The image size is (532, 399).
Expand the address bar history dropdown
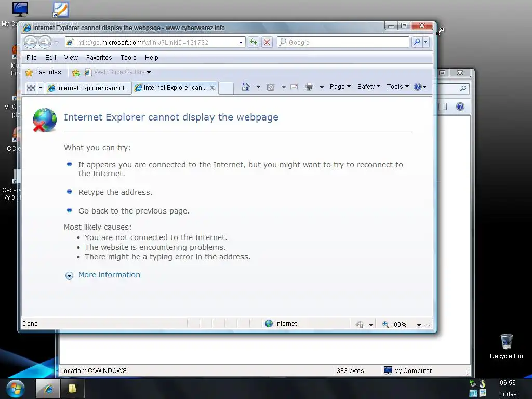point(241,43)
